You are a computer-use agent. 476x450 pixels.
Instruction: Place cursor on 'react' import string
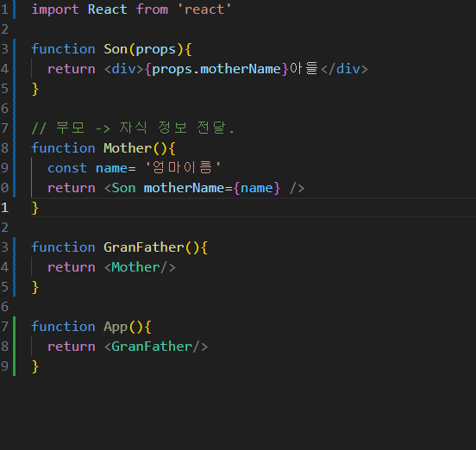[204, 9]
